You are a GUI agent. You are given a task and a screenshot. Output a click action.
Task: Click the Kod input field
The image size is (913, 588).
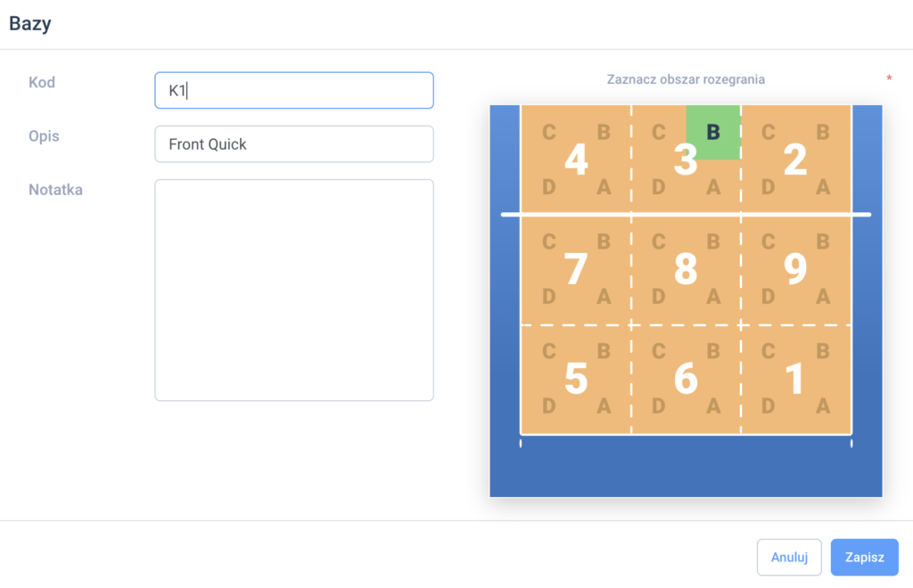294,91
